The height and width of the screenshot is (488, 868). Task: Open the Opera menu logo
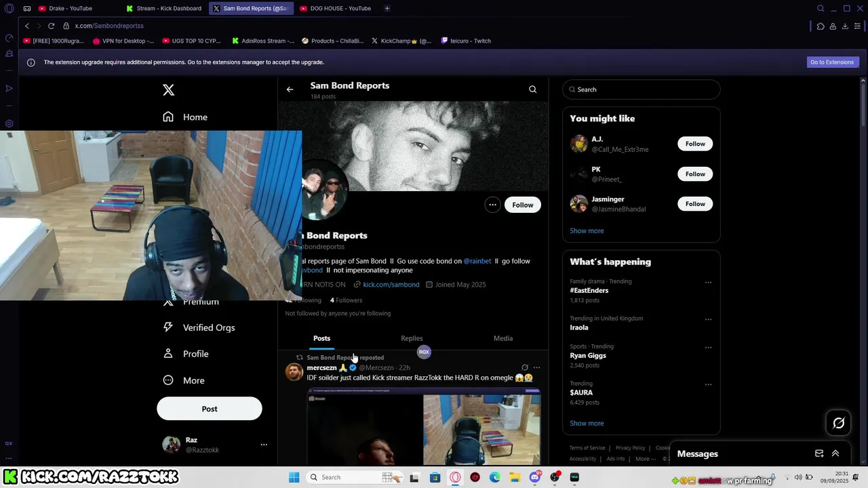[9, 9]
